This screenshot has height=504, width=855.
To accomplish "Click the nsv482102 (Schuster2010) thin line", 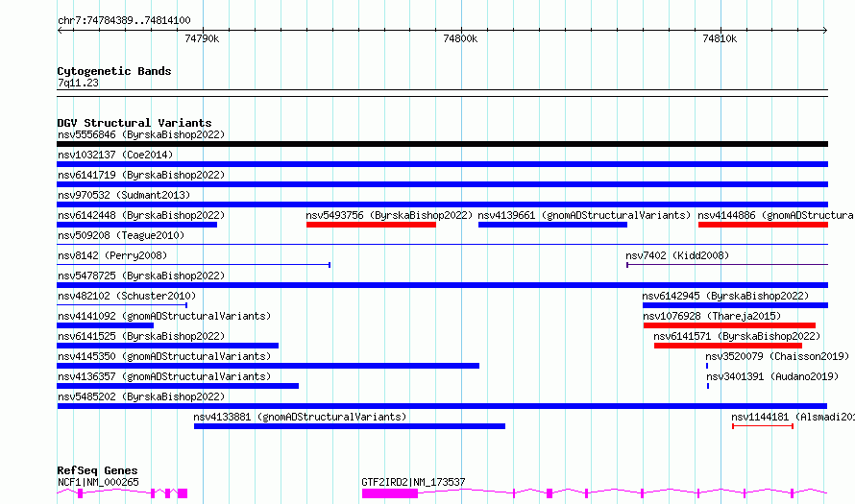I will [x=122, y=305].
